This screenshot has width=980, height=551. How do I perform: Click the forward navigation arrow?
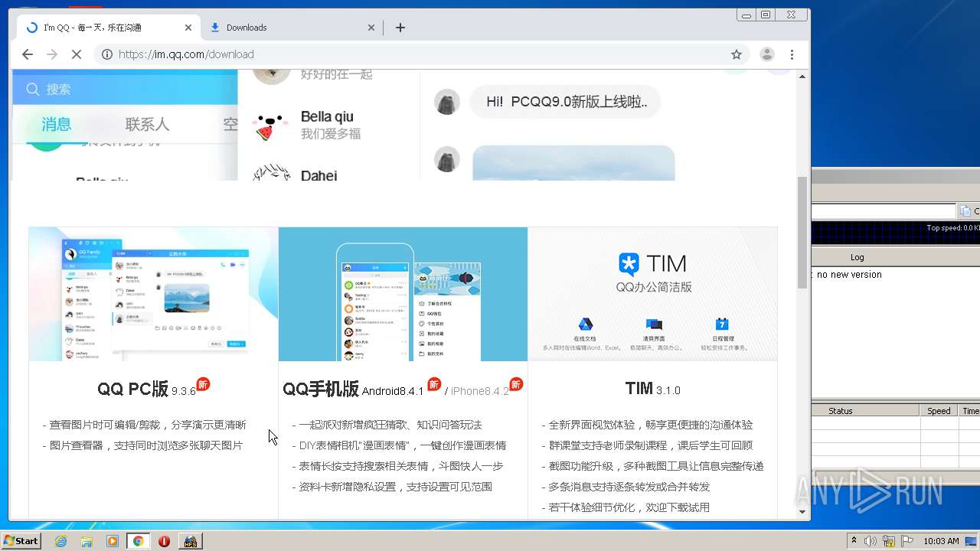52,54
